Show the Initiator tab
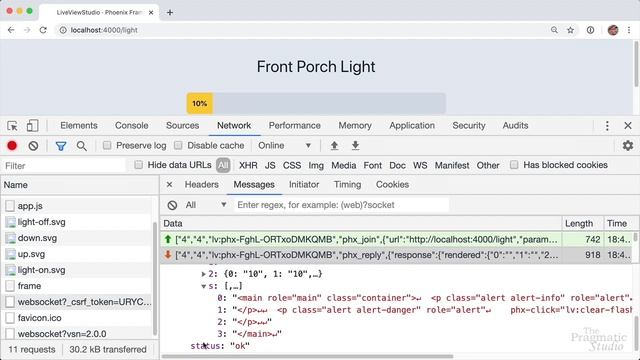 [x=304, y=184]
